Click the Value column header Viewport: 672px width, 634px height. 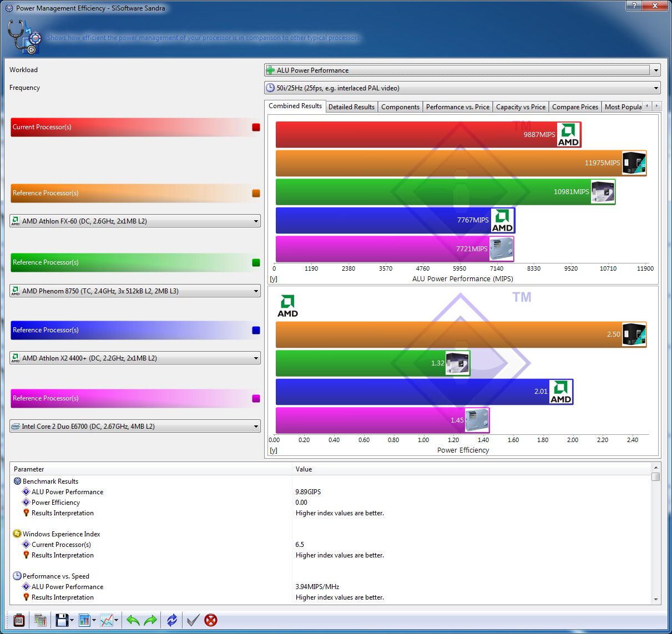tap(471, 469)
